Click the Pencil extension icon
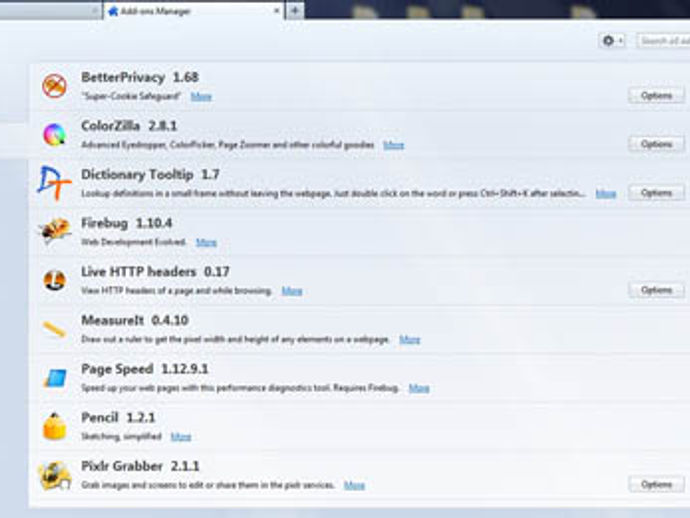This screenshot has width=690, height=518. click(x=55, y=426)
